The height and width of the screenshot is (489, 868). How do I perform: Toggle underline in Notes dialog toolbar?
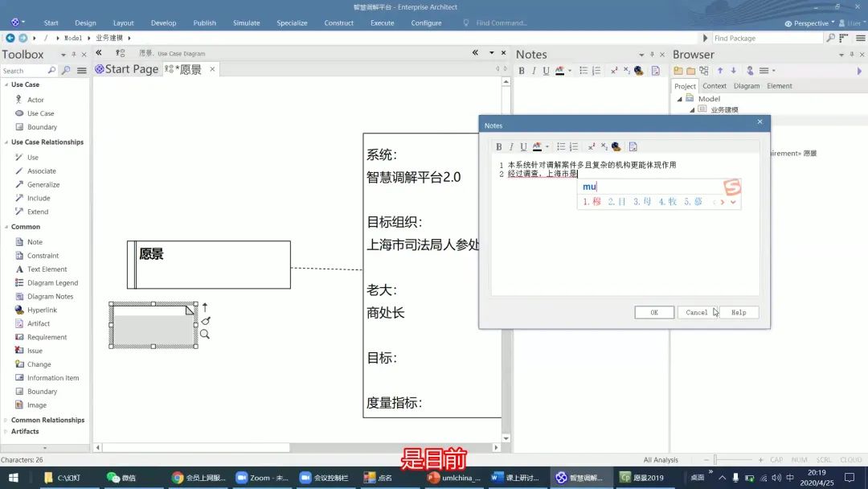coord(523,146)
